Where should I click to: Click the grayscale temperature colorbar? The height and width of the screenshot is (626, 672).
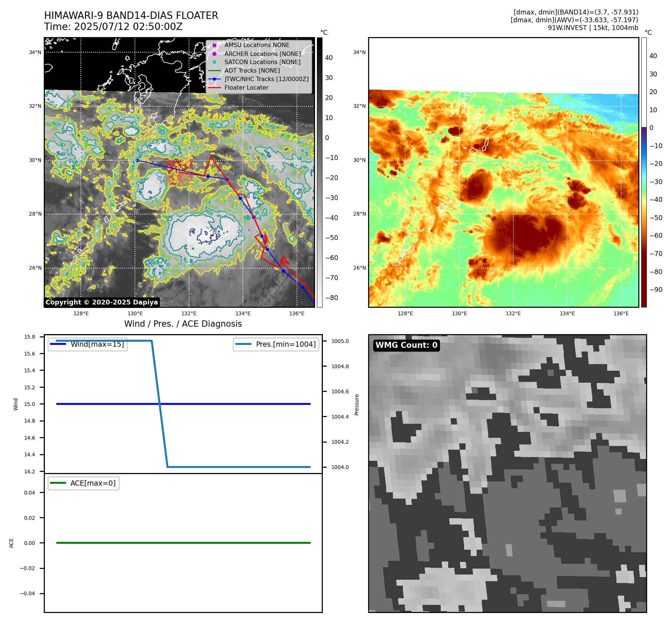coord(320,172)
